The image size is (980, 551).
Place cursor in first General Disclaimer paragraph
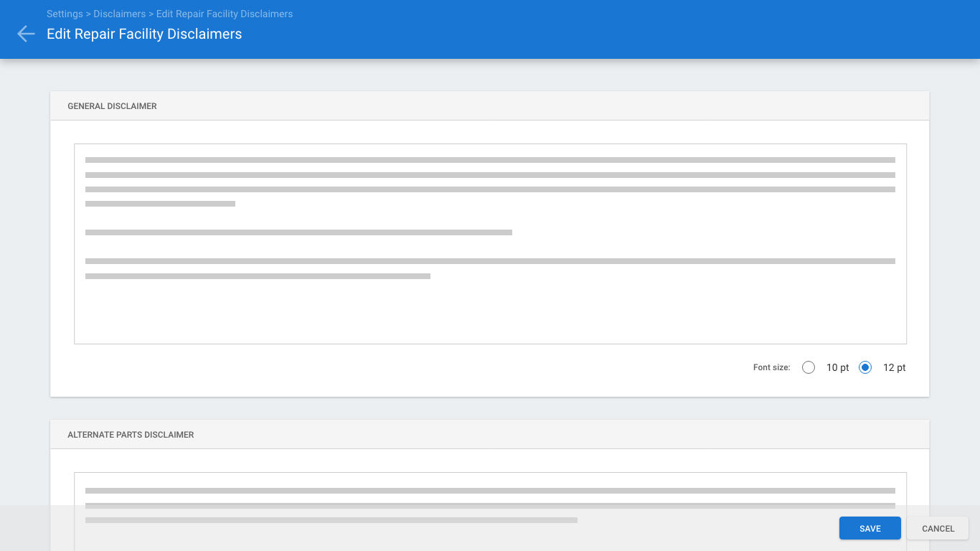pyautogui.click(x=490, y=175)
